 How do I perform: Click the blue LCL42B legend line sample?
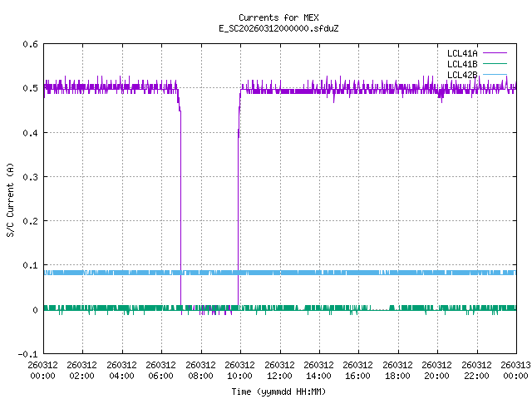494,75
